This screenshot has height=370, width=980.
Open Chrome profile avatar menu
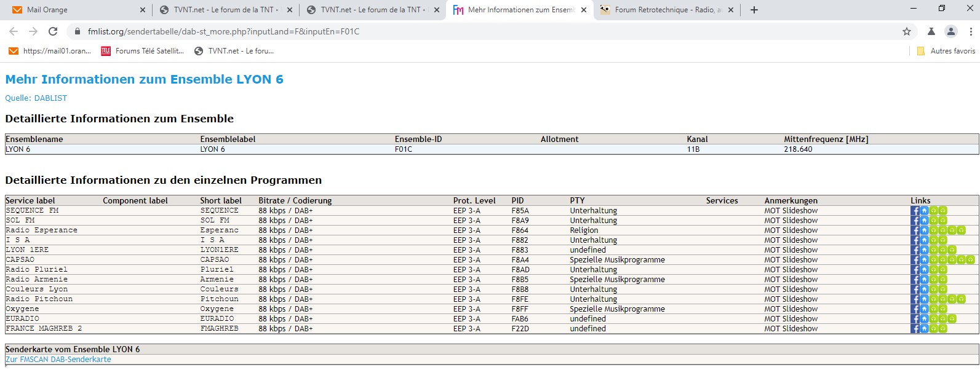(x=951, y=31)
